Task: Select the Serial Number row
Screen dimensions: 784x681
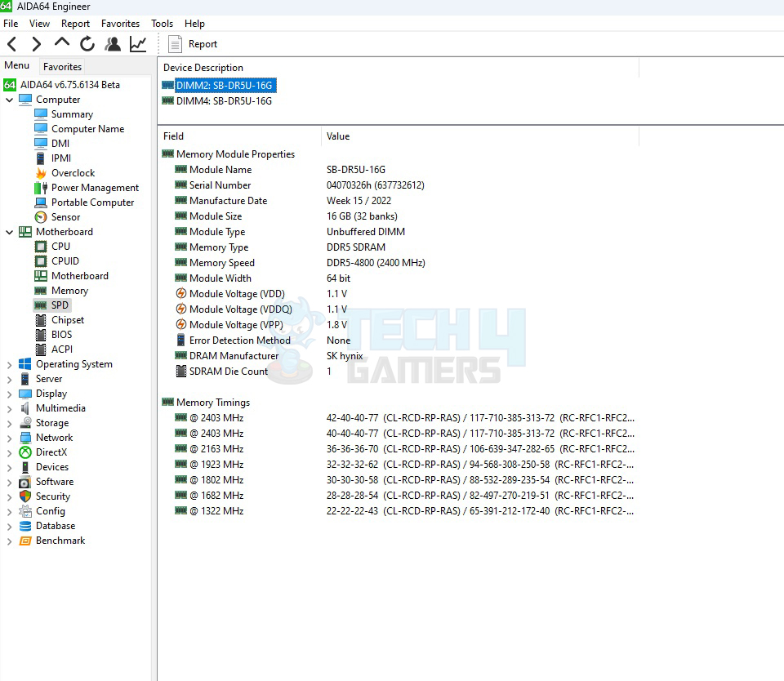Action: (x=398, y=185)
